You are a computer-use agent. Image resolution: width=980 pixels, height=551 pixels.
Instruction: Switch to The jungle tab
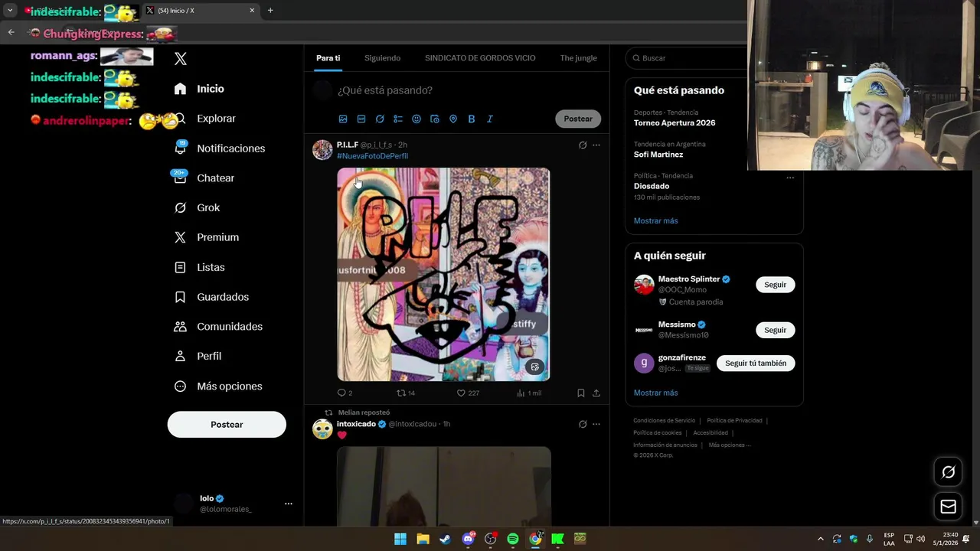point(578,58)
